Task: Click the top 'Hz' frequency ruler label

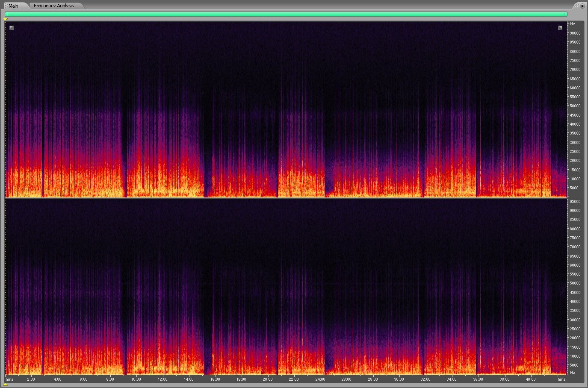Action: (x=573, y=24)
